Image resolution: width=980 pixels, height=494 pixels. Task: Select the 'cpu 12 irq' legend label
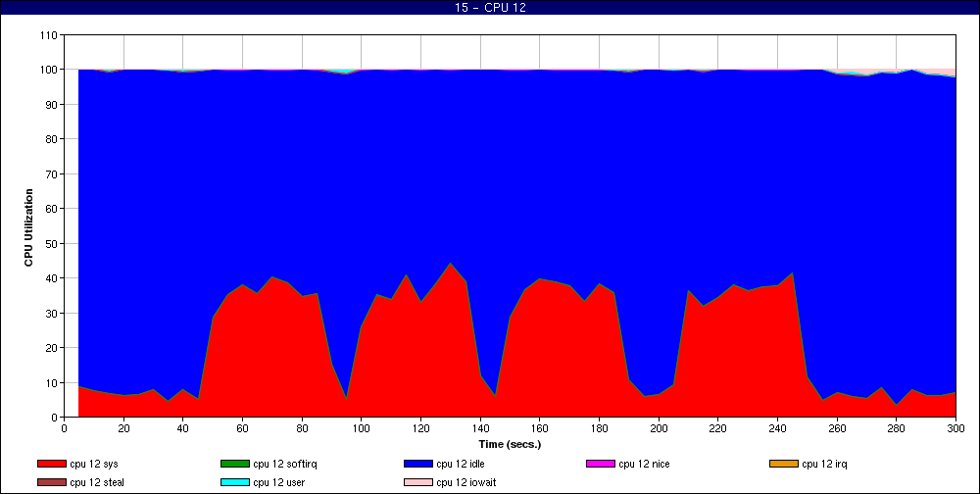click(x=824, y=464)
